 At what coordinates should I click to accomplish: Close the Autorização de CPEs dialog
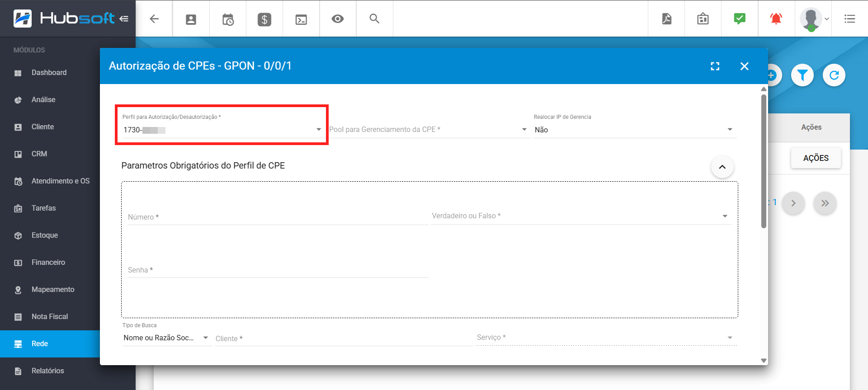click(x=745, y=66)
